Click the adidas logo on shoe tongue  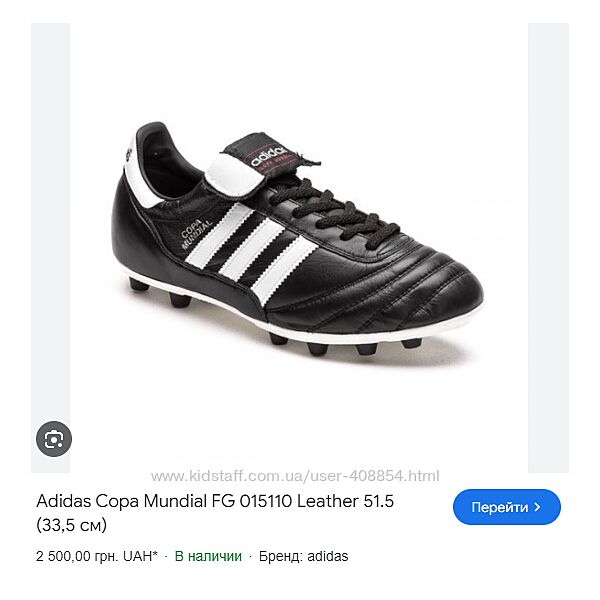point(268,155)
